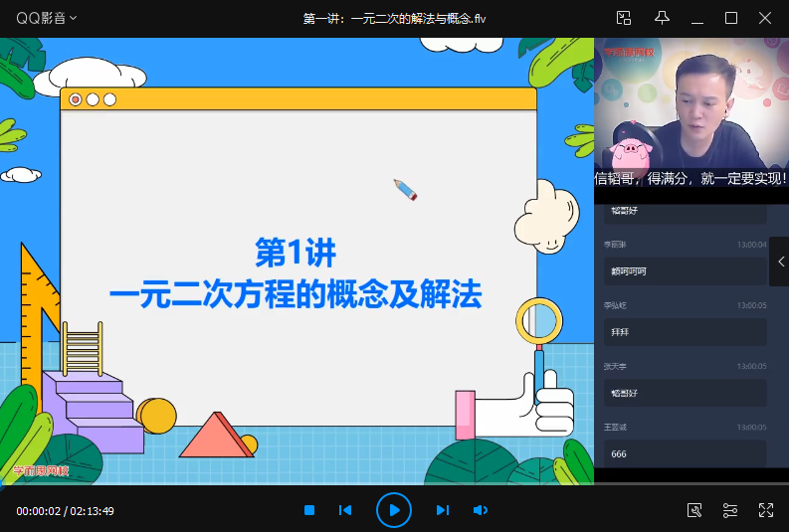Click the playback progress bar
Viewport: 789px width, 532px height.
point(298,486)
